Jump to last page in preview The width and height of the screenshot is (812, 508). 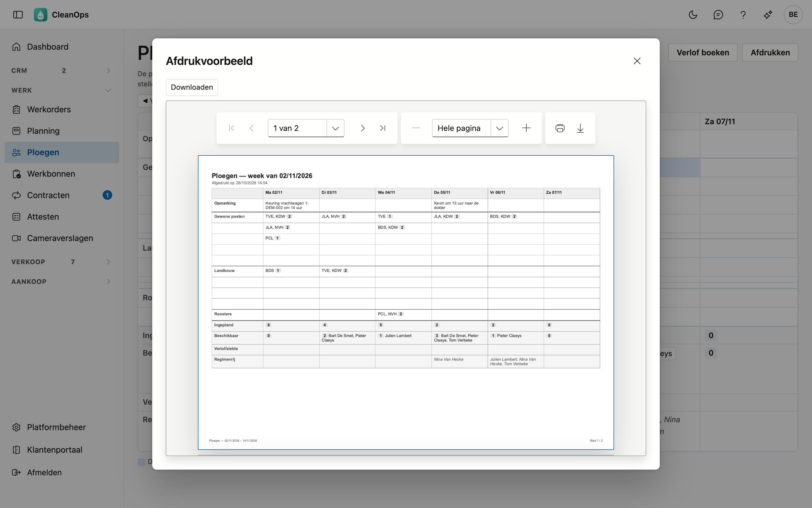click(383, 128)
